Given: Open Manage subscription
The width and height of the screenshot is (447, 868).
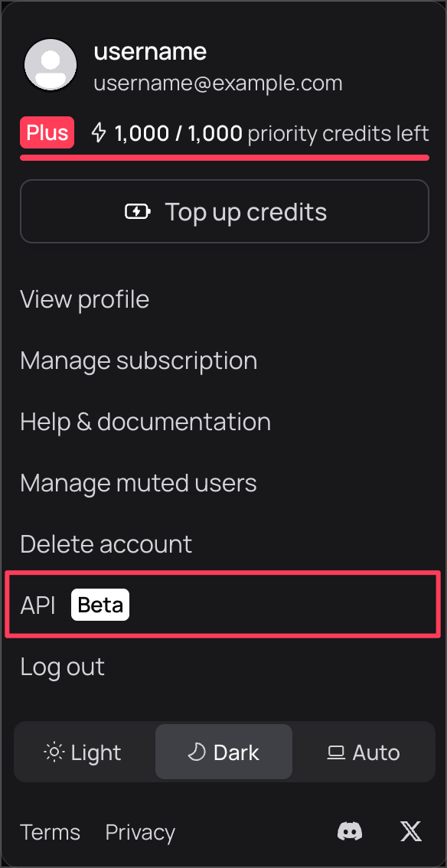Looking at the screenshot, I should pyautogui.click(x=139, y=361).
